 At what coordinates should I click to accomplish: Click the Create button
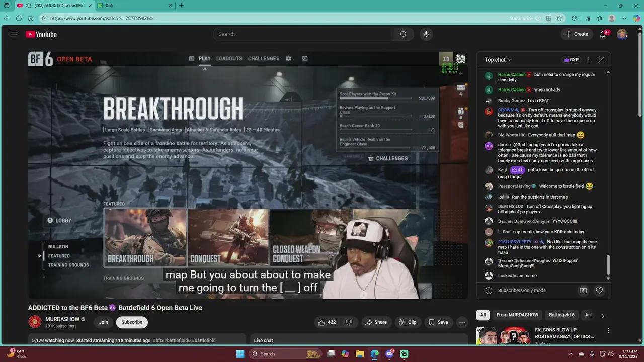[577, 34]
